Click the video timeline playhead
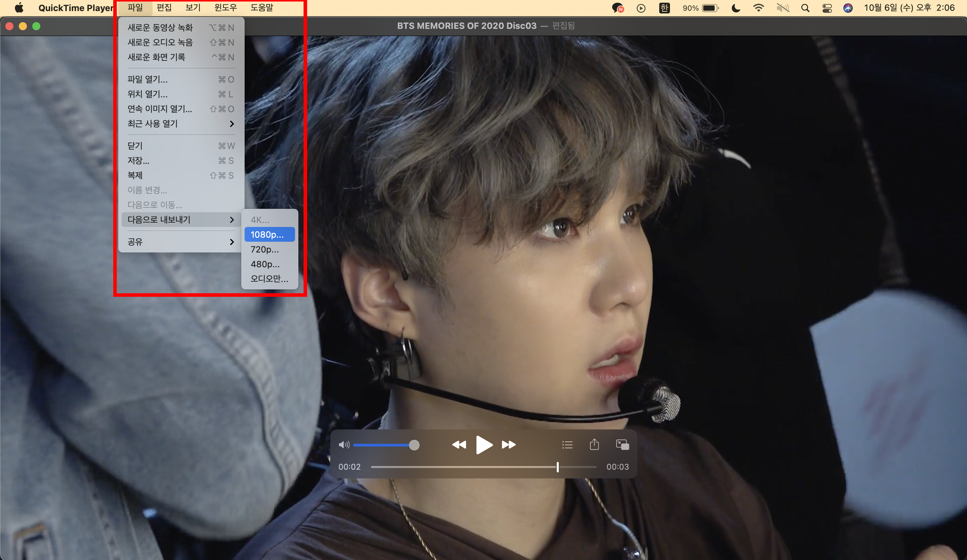Image resolution: width=967 pixels, height=560 pixels. pyautogui.click(x=557, y=467)
